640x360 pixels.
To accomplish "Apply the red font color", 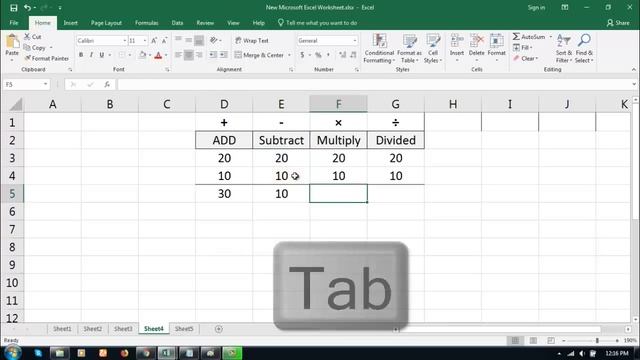I will coord(158,55).
